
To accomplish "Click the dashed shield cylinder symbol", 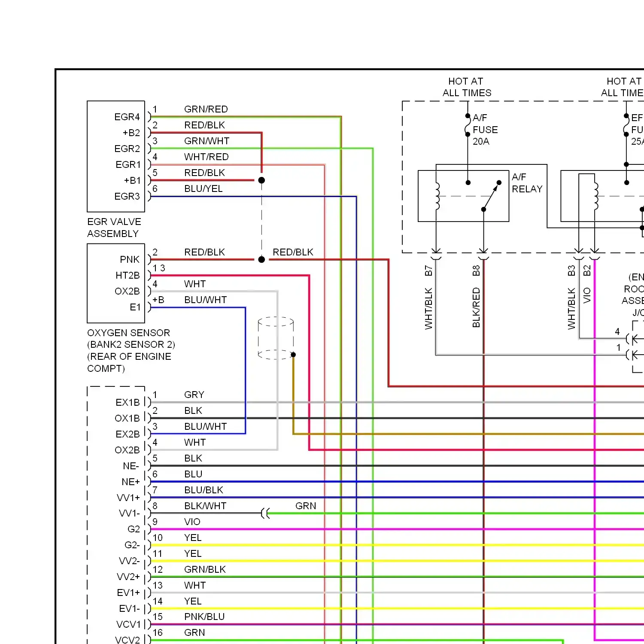I will coord(276,338).
